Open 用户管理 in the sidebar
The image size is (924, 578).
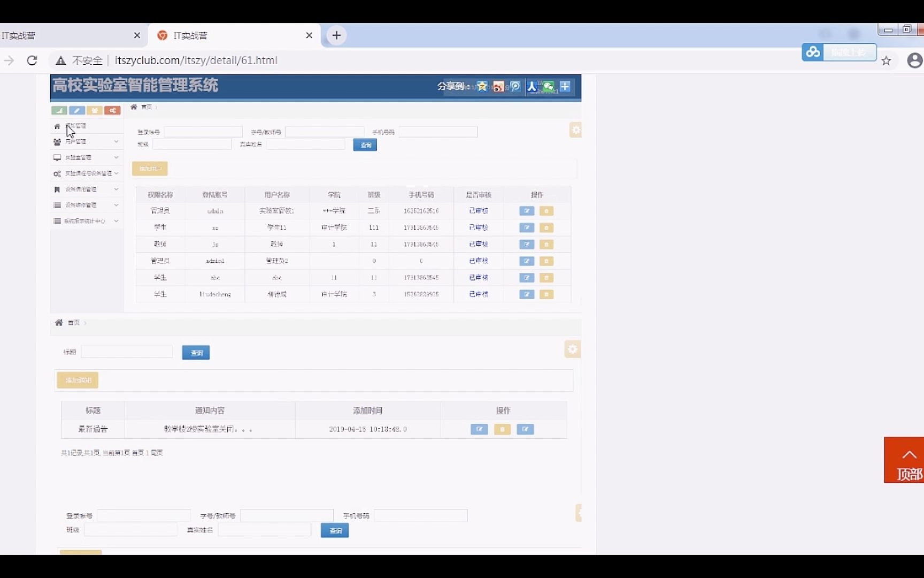tap(75, 142)
